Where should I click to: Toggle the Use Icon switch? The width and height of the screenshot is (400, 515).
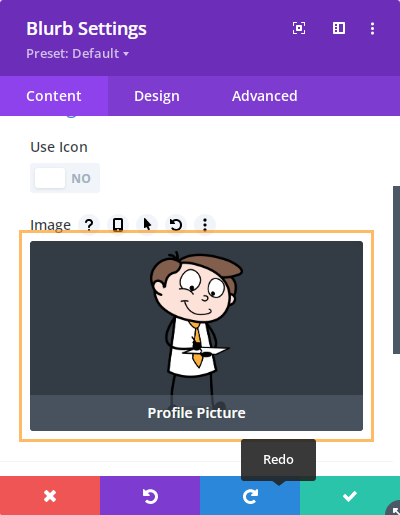point(65,178)
